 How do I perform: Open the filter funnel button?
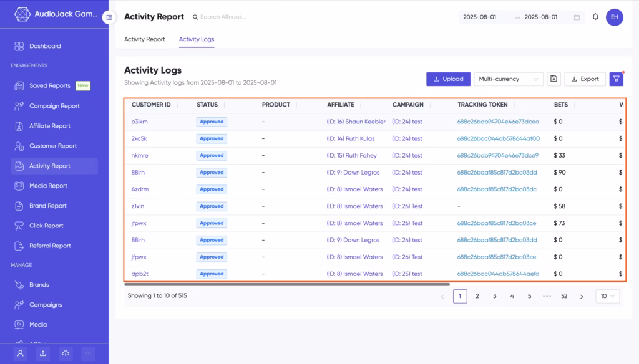(616, 79)
